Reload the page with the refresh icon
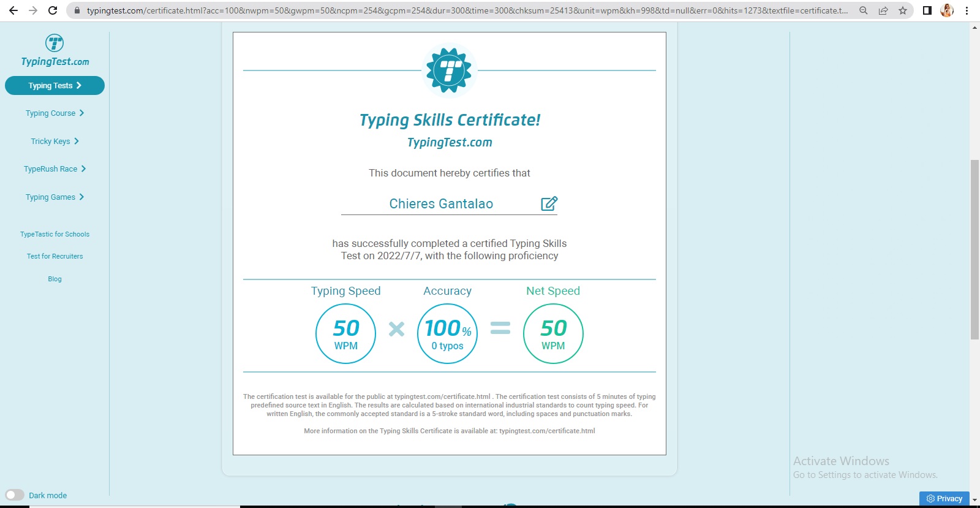 pyautogui.click(x=53, y=10)
